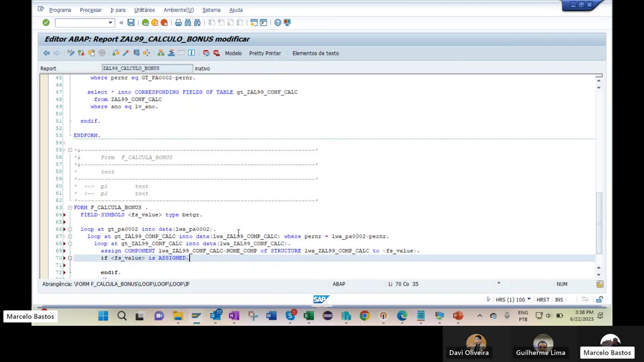The width and height of the screenshot is (644, 362).
Task: Click the Direct Processing test icon
Action: pyautogui.click(x=136, y=53)
